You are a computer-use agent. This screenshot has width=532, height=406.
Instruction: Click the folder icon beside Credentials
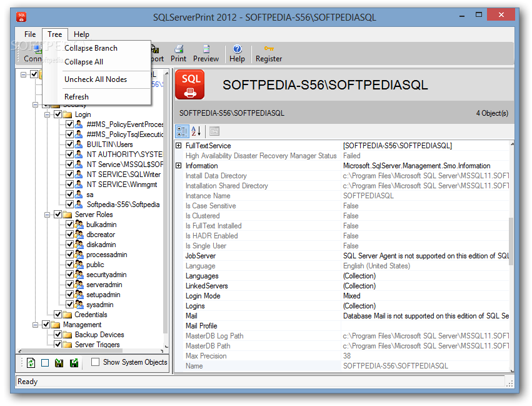(x=67, y=315)
